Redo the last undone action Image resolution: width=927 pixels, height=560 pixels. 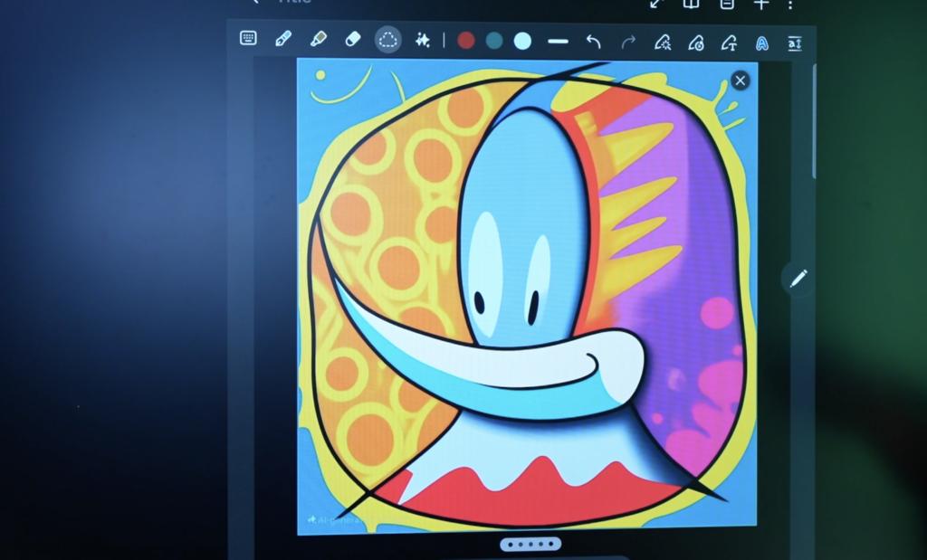coord(628,42)
